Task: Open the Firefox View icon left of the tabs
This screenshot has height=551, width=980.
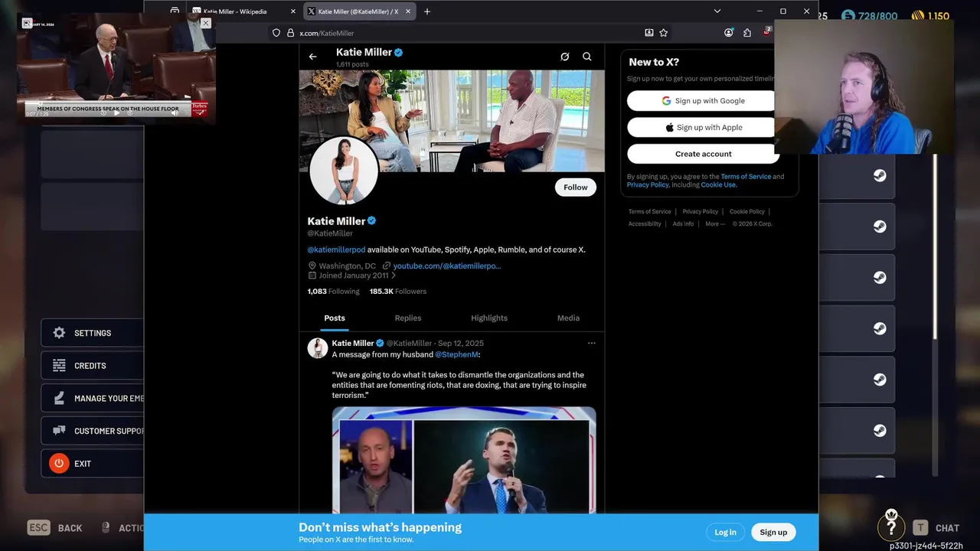Action: click(x=175, y=11)
